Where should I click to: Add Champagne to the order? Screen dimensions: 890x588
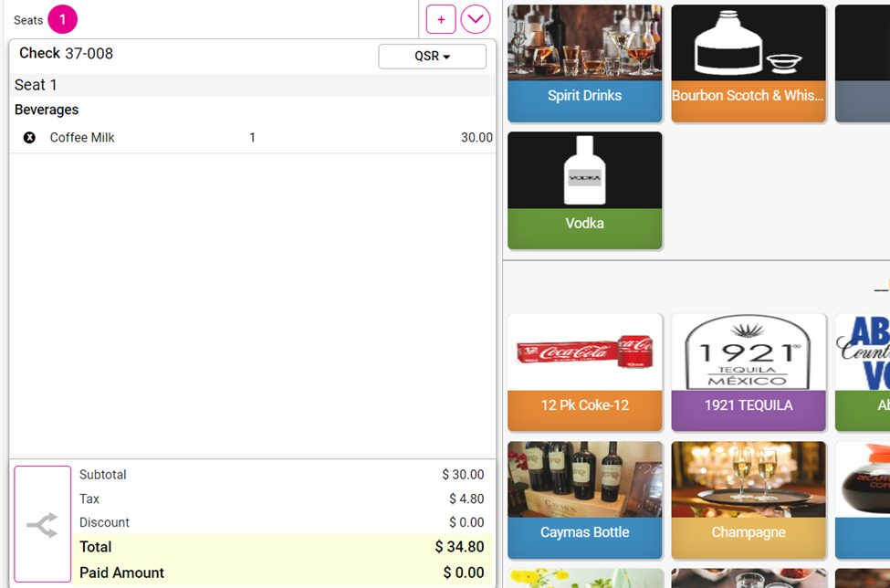[748, 499]
